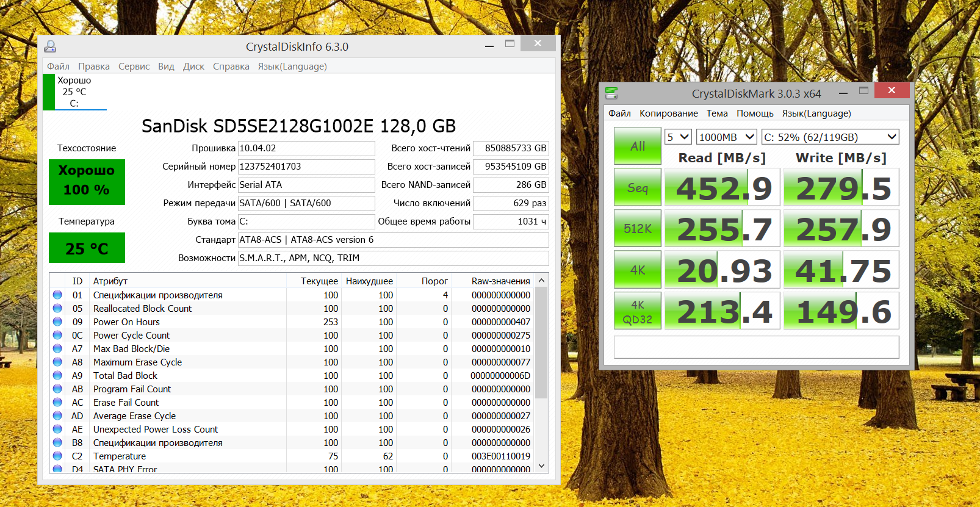Click the drive letter field showing C:
This screenshot has height=507, width=980.
pos(306,221)
